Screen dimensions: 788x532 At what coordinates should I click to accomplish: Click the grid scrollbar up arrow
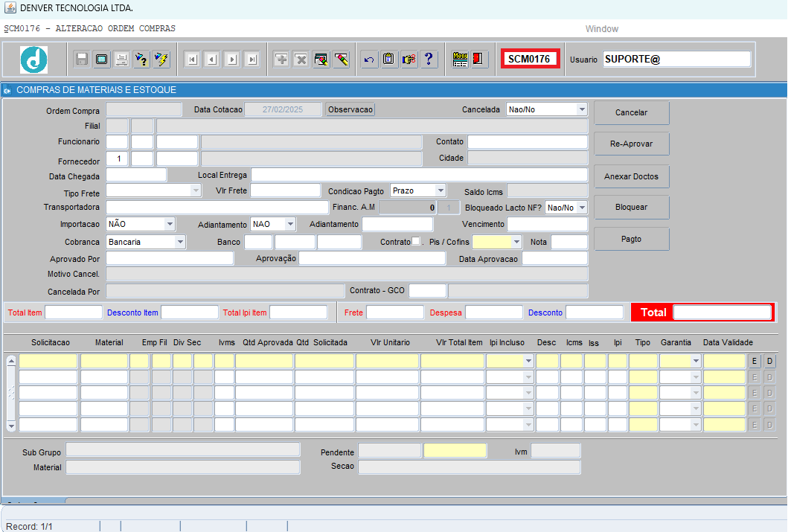(x=11, y=360)
